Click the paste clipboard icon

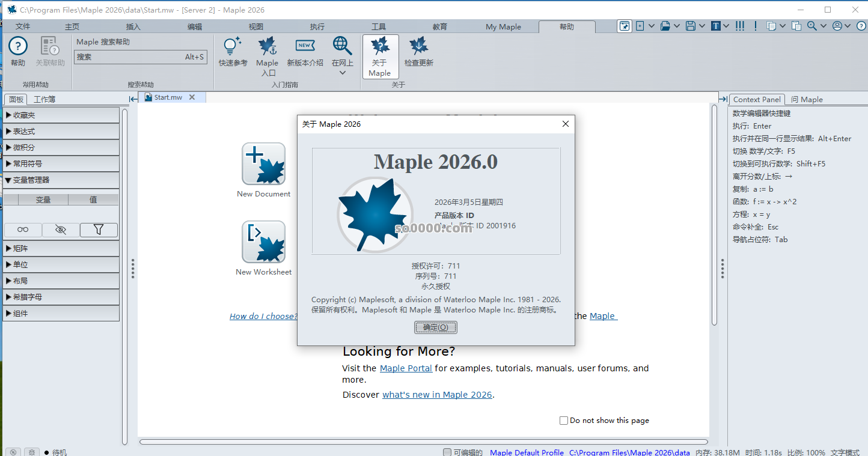pyautogui.click(x=796, y=26)
